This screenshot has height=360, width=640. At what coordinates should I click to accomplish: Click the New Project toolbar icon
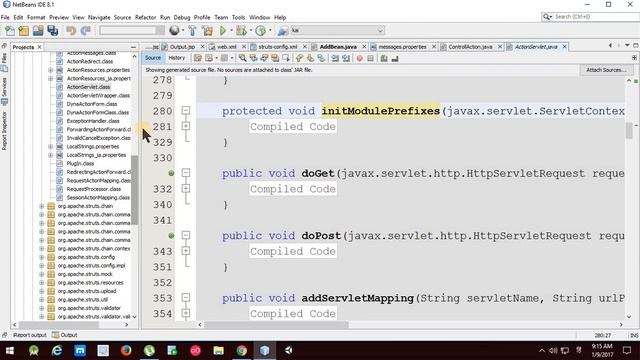(x=24, y=31)
